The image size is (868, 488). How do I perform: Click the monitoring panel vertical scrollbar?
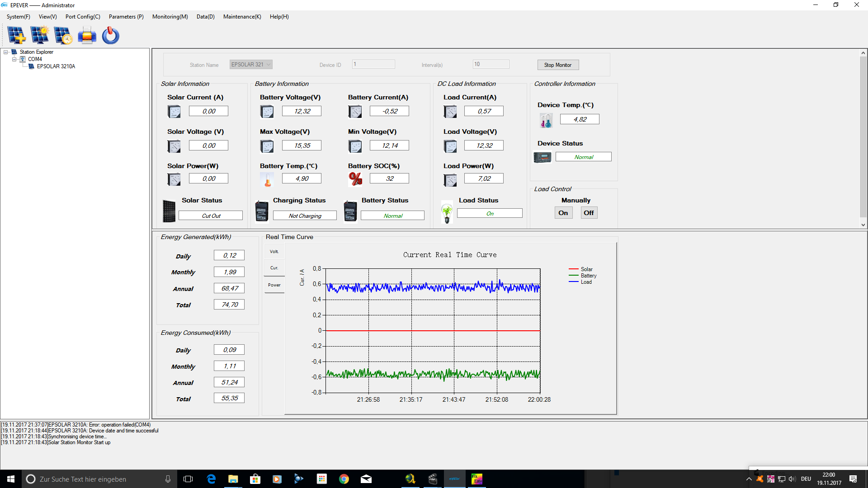point(863,139)
